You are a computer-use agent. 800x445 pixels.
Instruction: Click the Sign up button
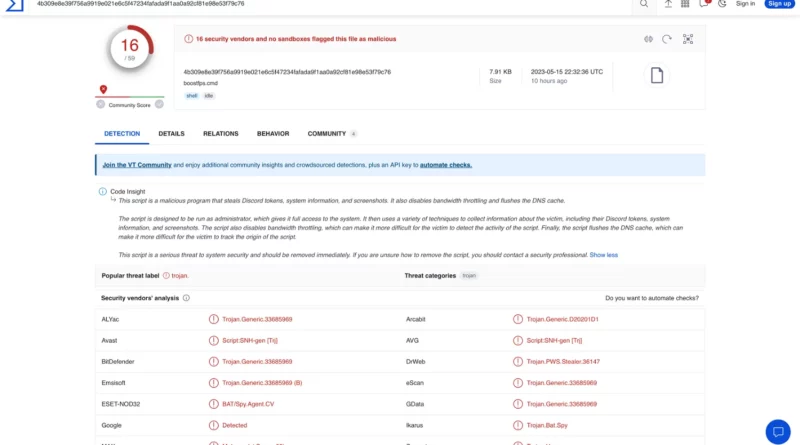point(779,4)
